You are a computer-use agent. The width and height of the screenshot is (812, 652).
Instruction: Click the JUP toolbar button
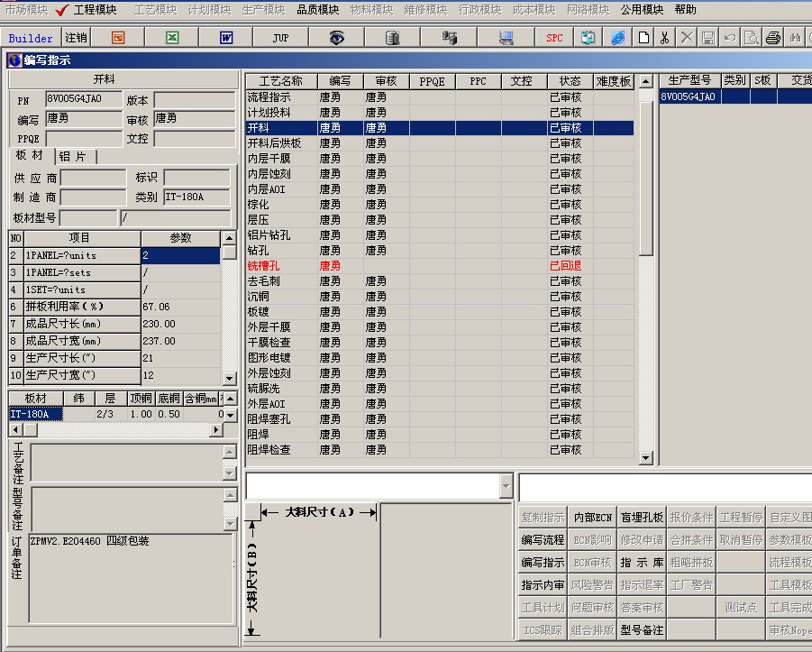pyautogui.click(x=280, y=38)
